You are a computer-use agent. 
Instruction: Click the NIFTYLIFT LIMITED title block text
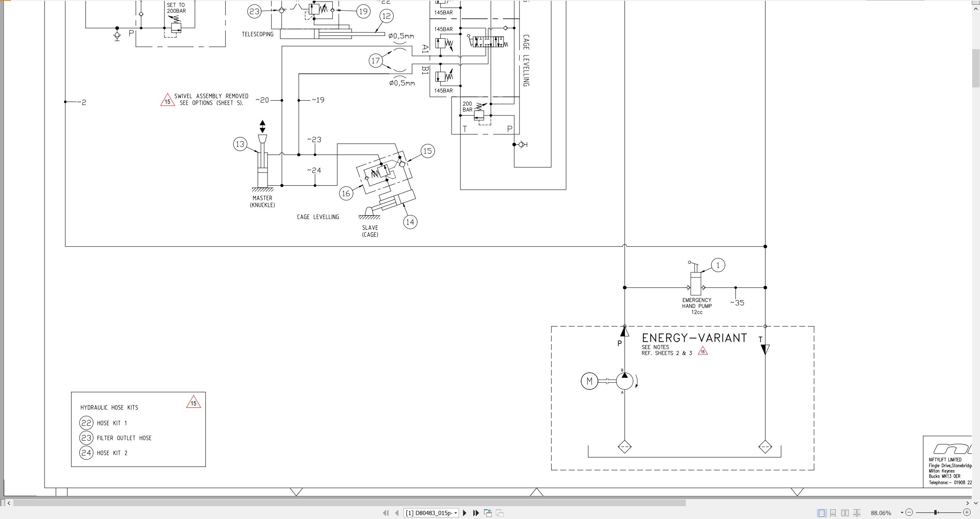click(x=945, y=460)
